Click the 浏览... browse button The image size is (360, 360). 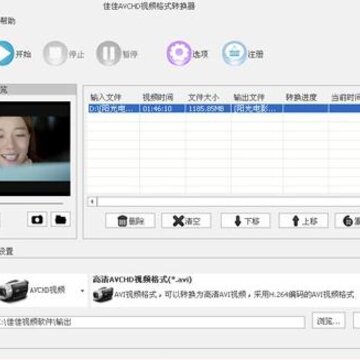[329, 321]
